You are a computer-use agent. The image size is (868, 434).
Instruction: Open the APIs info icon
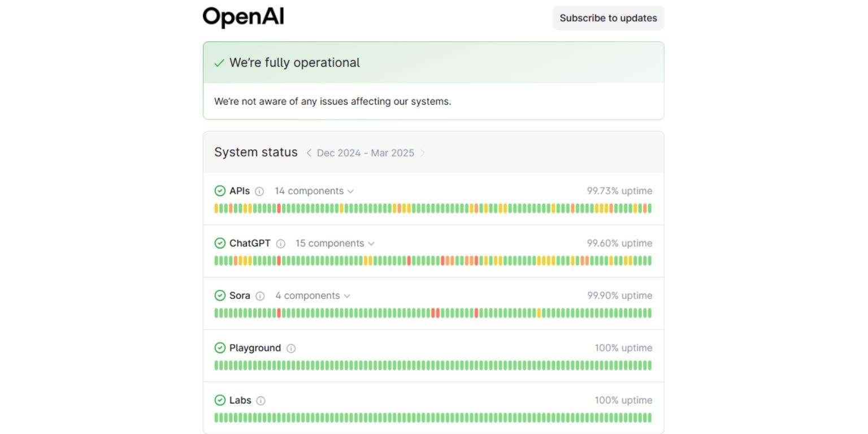point(259,192)
